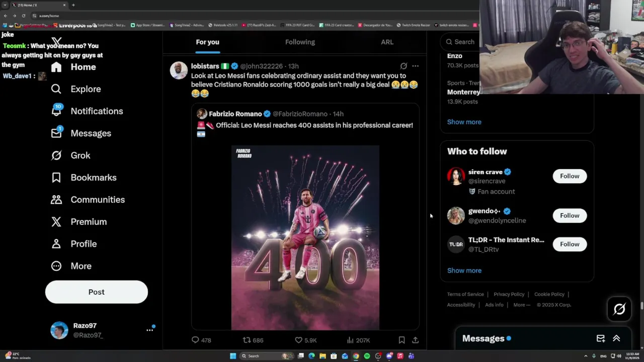Image resolution: width=644 pixels, height=362 pixels.
Task: Open Messages in the sidebar
Action: pyautogui.click(x=82, y=133)
